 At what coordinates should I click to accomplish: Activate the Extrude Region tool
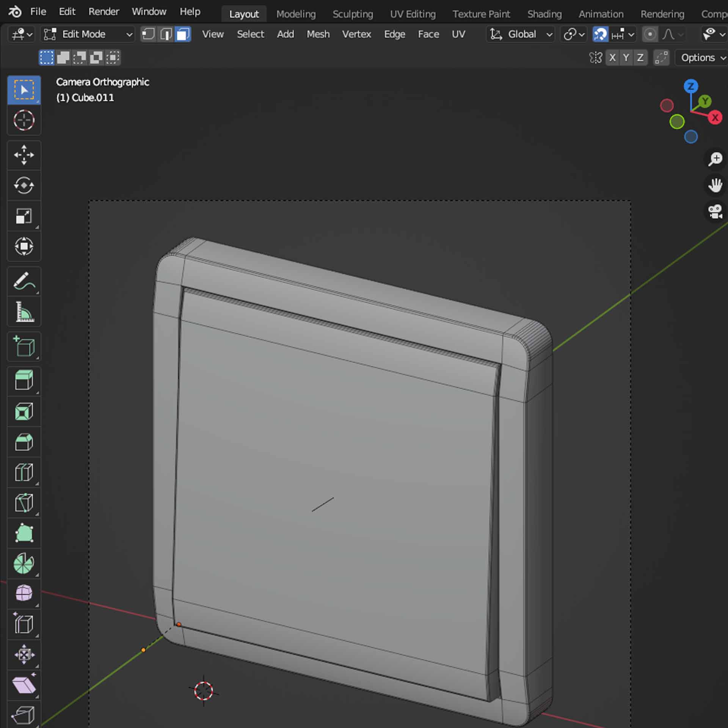[24, 380]
